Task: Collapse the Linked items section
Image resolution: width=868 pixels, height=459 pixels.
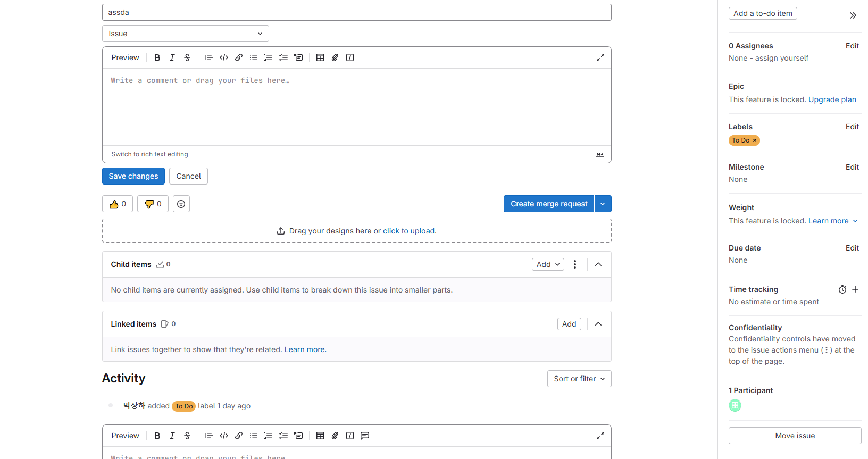Action: (x=598, y=324)
